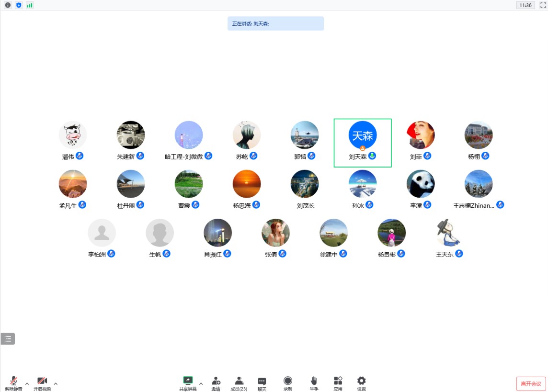The width and height of the screenshot is (548, 392).
Task: Expand share options arrow beside 共享屏幕
Action: [x=201, y=383]
